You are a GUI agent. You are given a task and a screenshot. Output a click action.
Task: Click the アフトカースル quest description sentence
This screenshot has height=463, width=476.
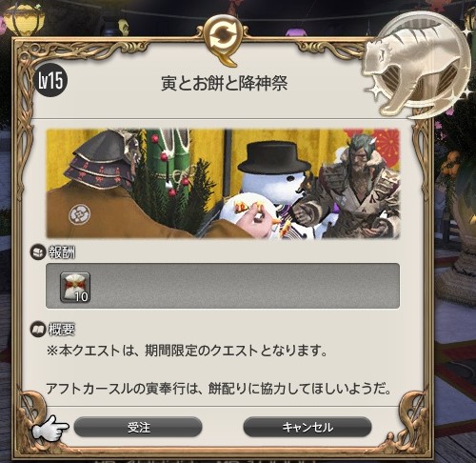[219, 389]
